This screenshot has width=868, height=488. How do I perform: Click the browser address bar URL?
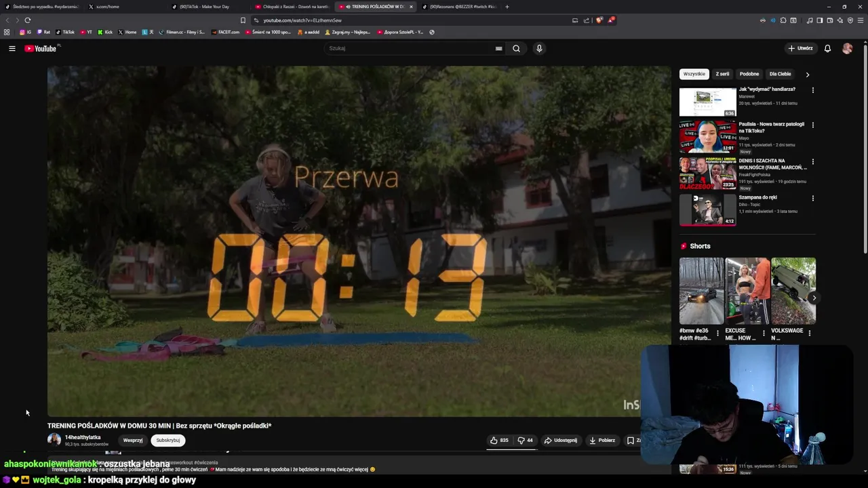(302, 20)
